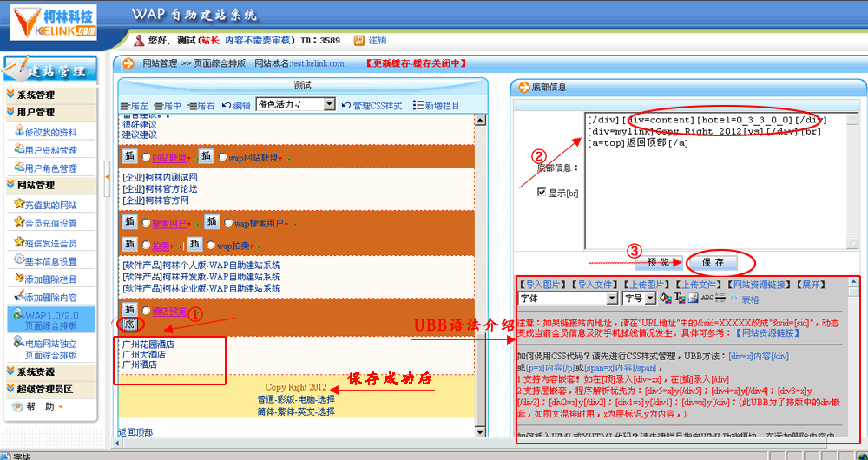Image resolution: width=868 pixels, height=460 pixels.
Task: Click the 上传文件 link
Action: click(x=699, y=285)
